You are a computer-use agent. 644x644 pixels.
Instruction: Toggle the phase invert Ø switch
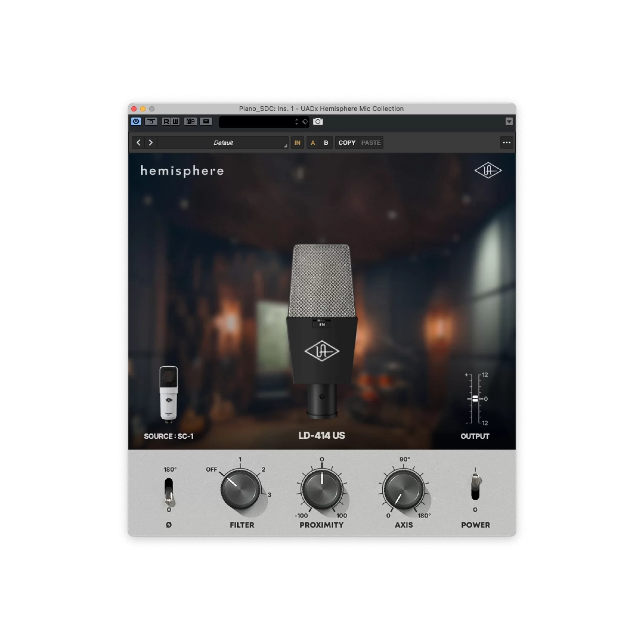[x=169, y=492]
